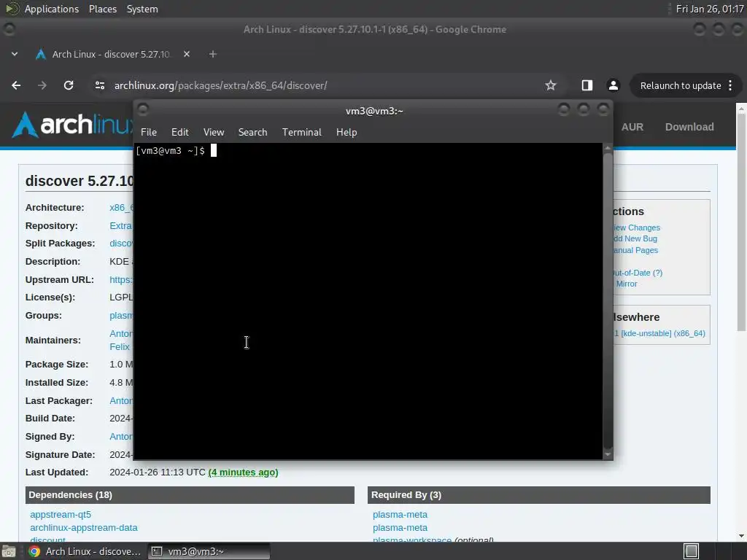Open the AUR navigation link
This screenshot has height=560, width=747.
pos(632,127)
